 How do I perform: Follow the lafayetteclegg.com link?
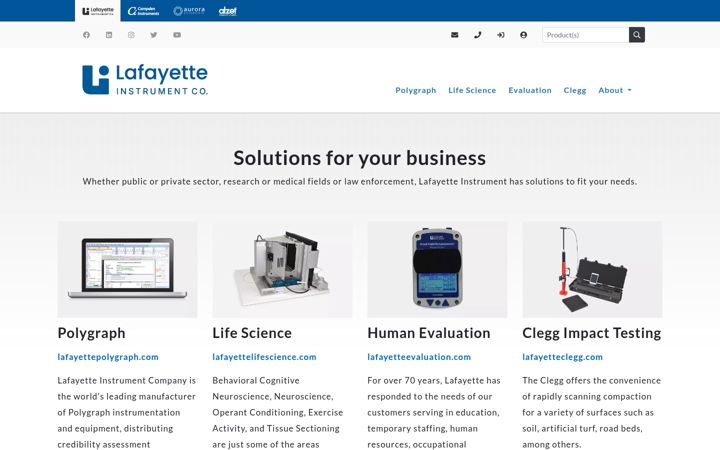pos(562,357)
